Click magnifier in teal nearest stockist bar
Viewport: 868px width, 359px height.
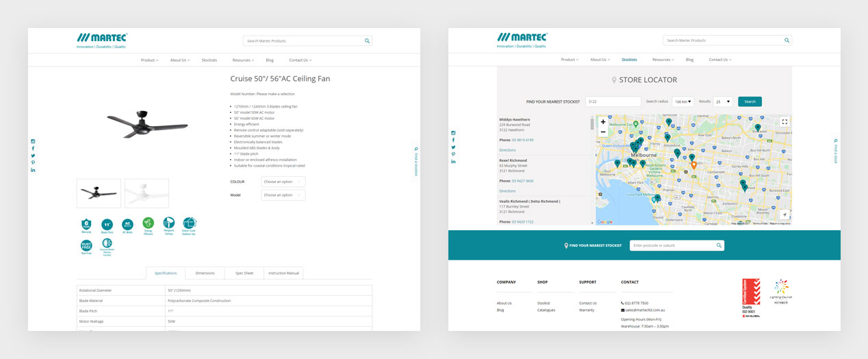[x=719, y=245]
